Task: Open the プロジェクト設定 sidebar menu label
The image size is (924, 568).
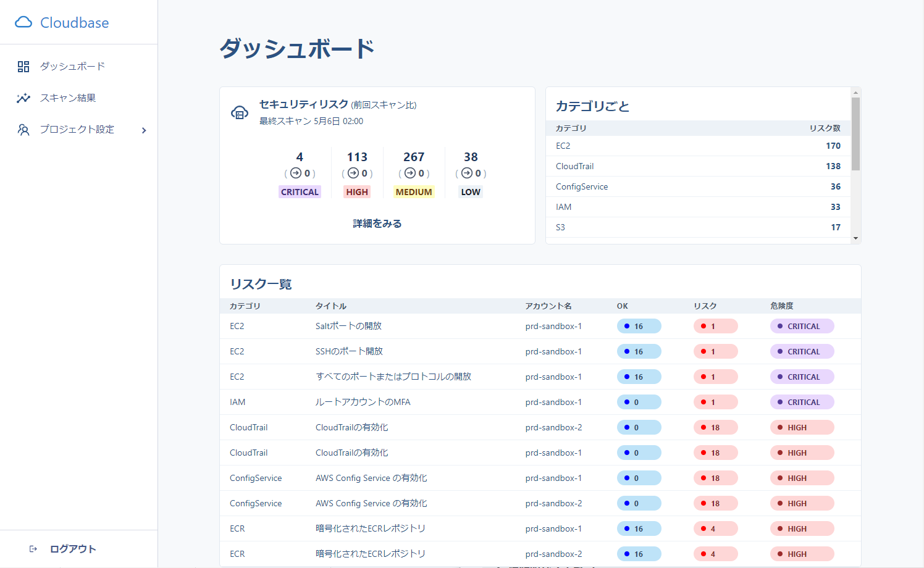Action: tap(77, 129)
